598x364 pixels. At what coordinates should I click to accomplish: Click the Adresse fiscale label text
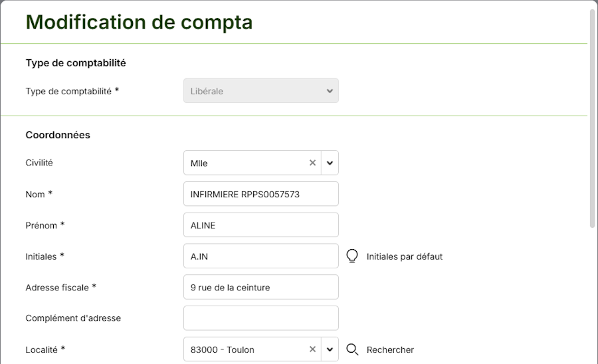(57, 287)
